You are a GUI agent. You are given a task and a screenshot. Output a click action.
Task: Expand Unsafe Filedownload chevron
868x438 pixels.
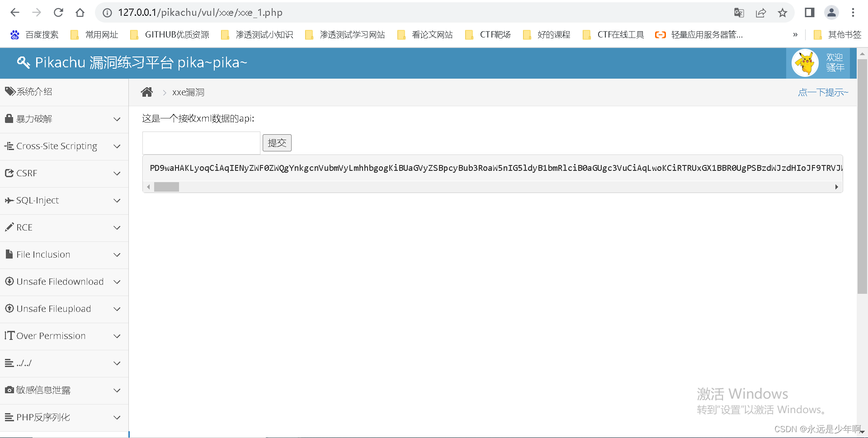pyautogui.click(x=117, y=282)
